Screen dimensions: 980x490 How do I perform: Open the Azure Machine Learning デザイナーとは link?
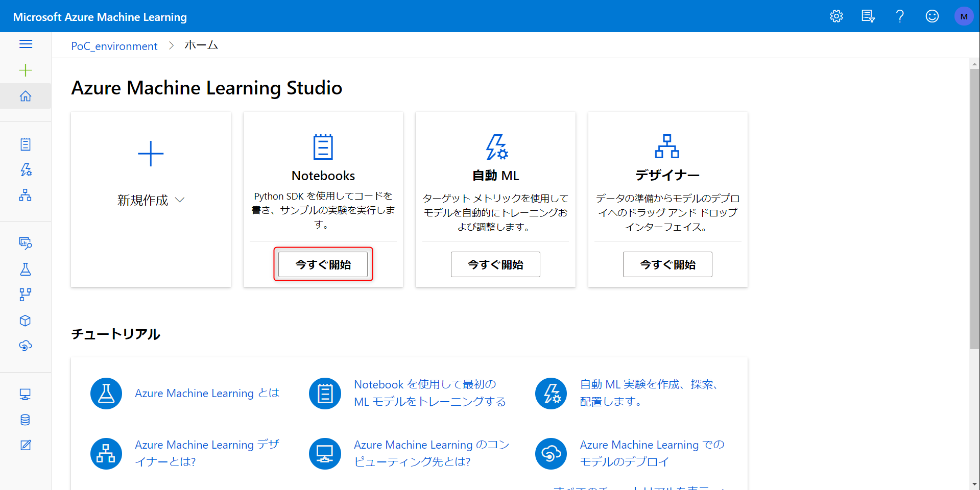tap(207, 453)
